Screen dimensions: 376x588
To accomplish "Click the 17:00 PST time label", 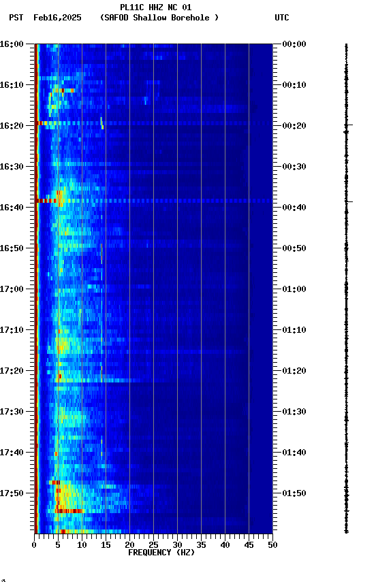I will pyautogui.click(x=12, y=289).
